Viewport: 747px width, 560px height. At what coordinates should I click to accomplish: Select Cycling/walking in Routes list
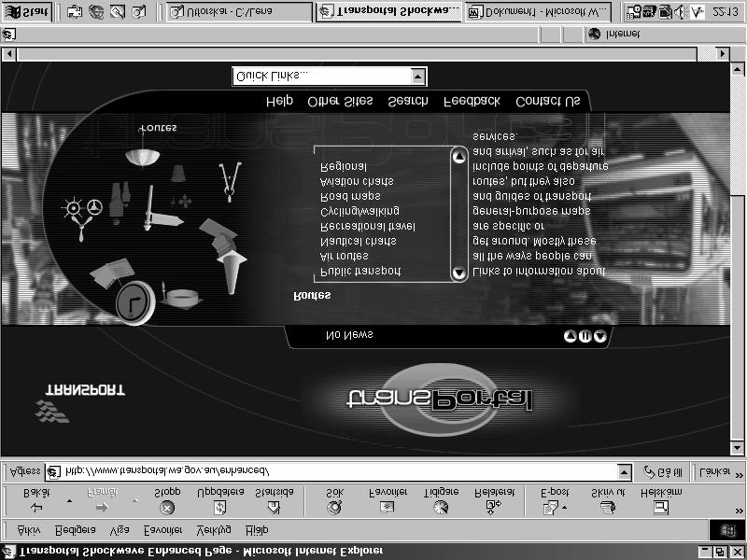tap(359, 211)
